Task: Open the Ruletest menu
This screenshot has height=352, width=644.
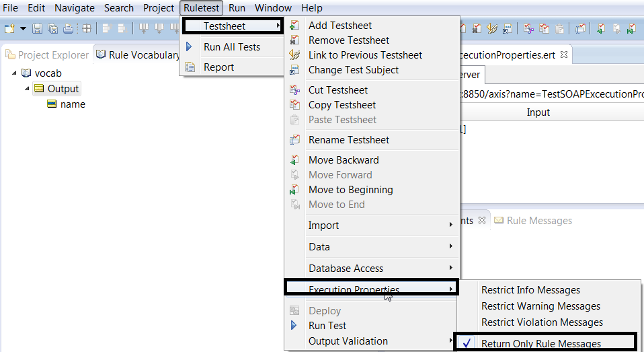Action: [x=201, y=8]
